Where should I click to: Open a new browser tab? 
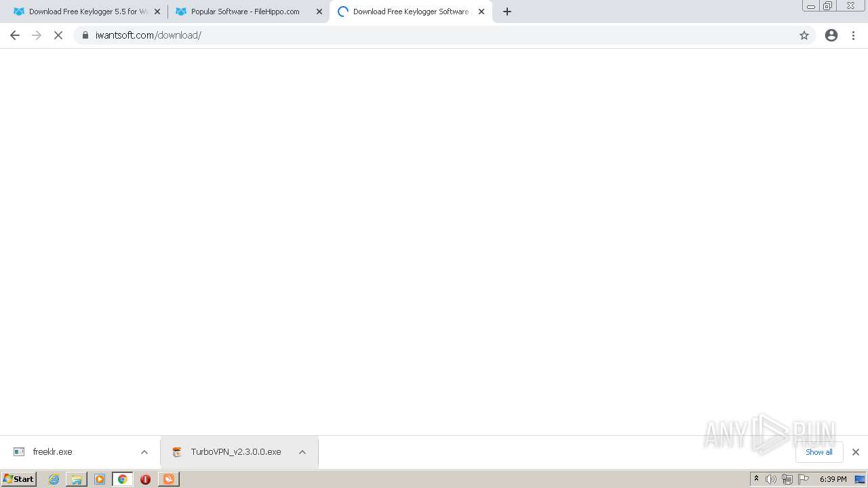[x=507, y=12]
